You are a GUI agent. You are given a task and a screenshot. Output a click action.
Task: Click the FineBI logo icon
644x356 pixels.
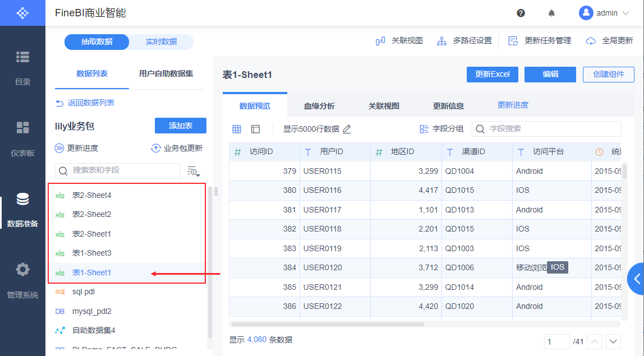[x=22, y=13]
